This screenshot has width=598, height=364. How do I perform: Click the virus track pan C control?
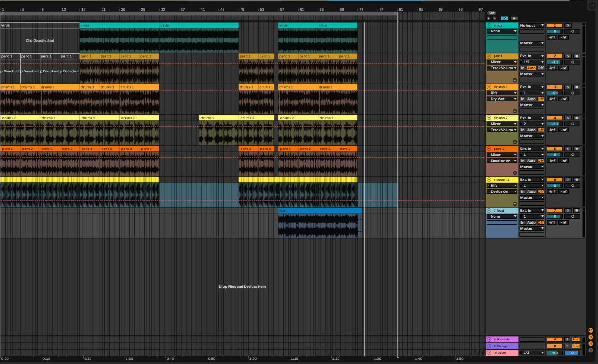coord(572,31)
